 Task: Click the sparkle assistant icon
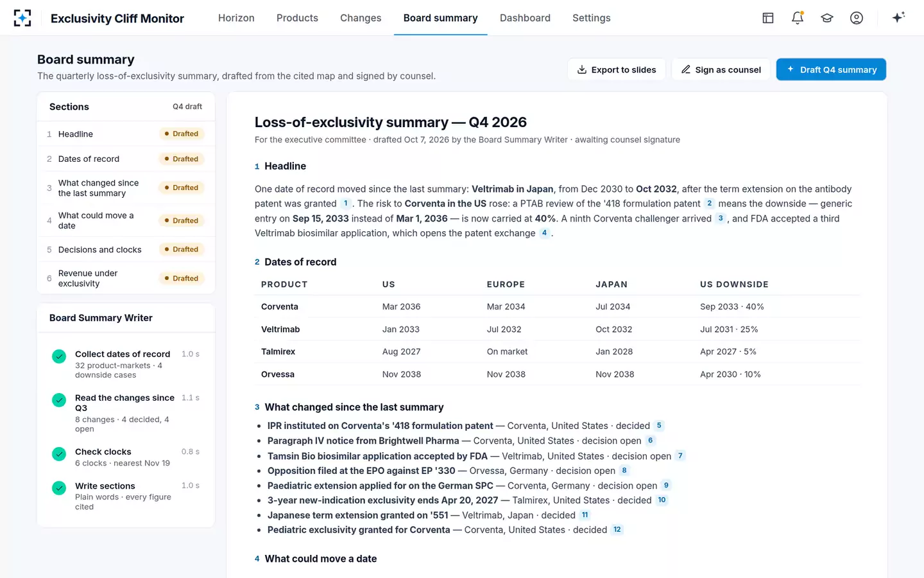click(x=898, y=17)
